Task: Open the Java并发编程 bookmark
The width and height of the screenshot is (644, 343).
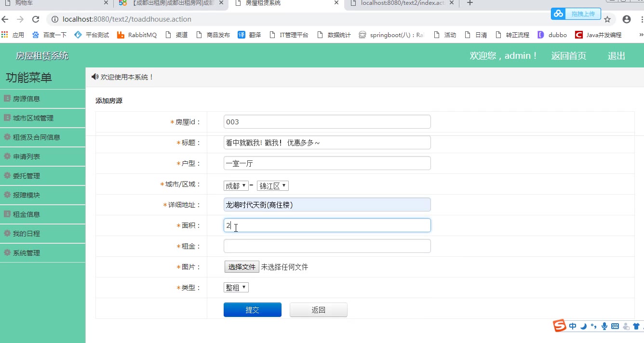Action: click(x=598, y=35)
